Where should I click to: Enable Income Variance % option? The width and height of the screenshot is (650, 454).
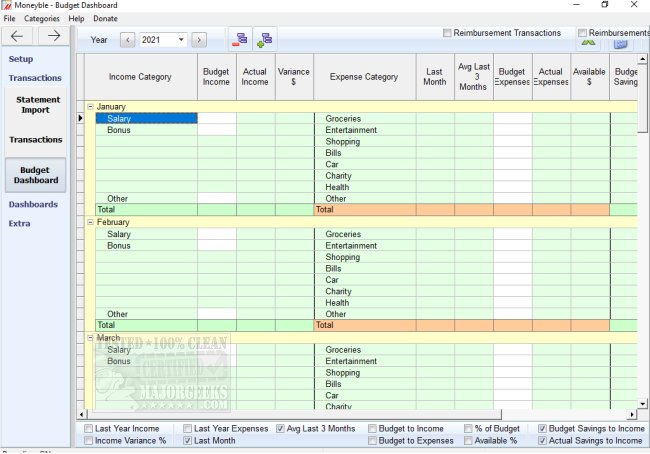[88, 440]
